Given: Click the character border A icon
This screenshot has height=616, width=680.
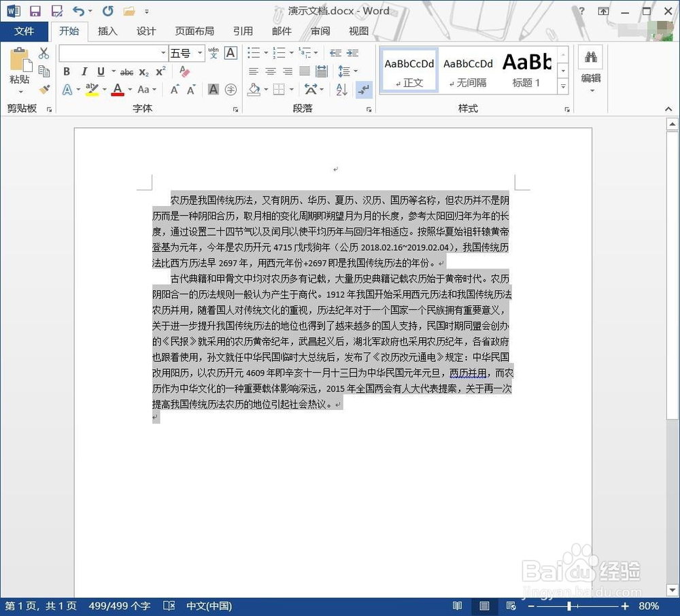Looking at the screenshot, I should (231, 53).
